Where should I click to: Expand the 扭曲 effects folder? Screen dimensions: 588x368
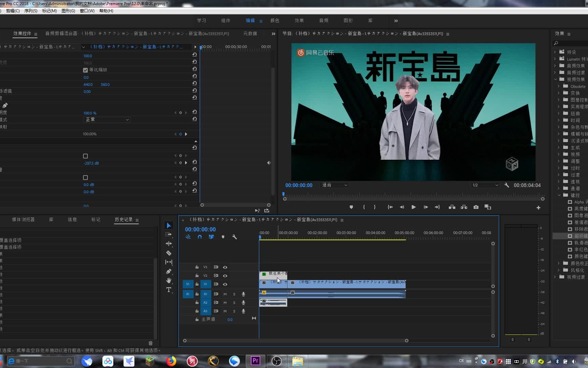559,113
